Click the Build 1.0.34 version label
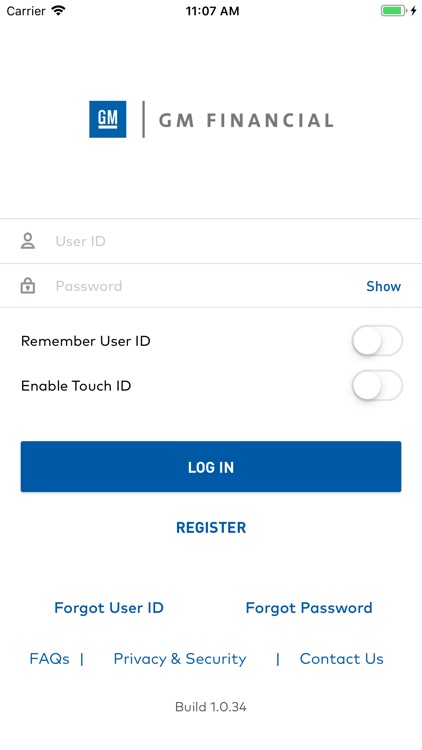422x750 pixels. pyautogui.click(x=211, y=707)
